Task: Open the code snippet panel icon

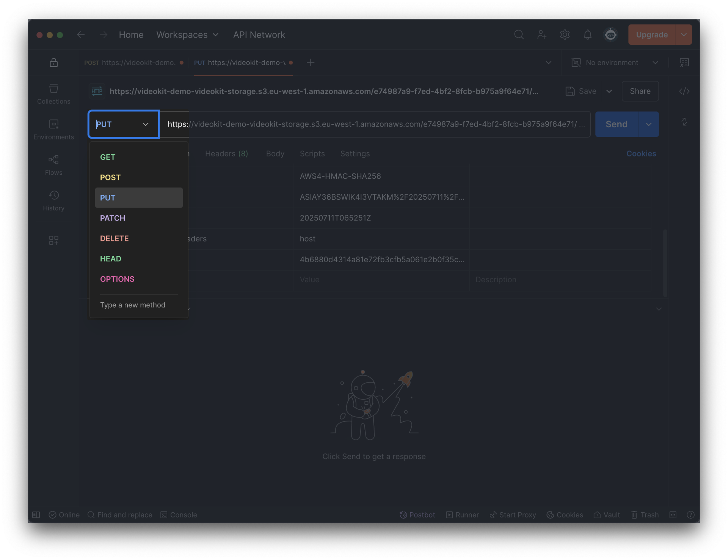Action: pos(684,91)
